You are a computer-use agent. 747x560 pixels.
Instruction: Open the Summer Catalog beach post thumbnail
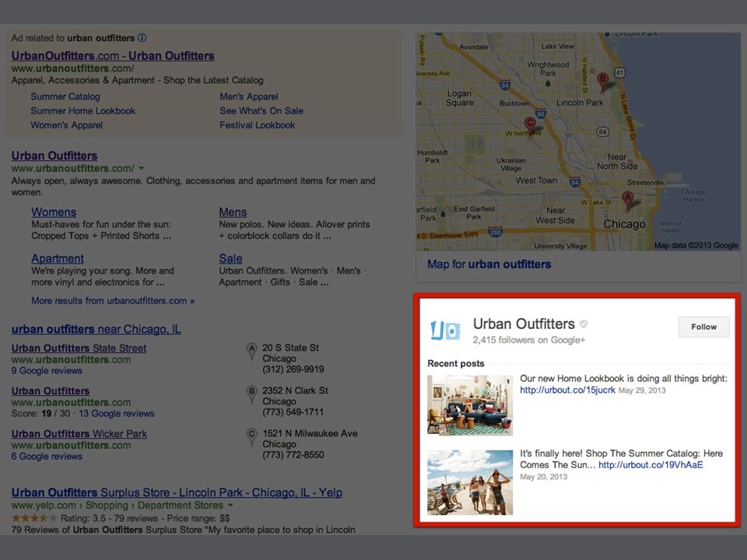coord(470,482)
